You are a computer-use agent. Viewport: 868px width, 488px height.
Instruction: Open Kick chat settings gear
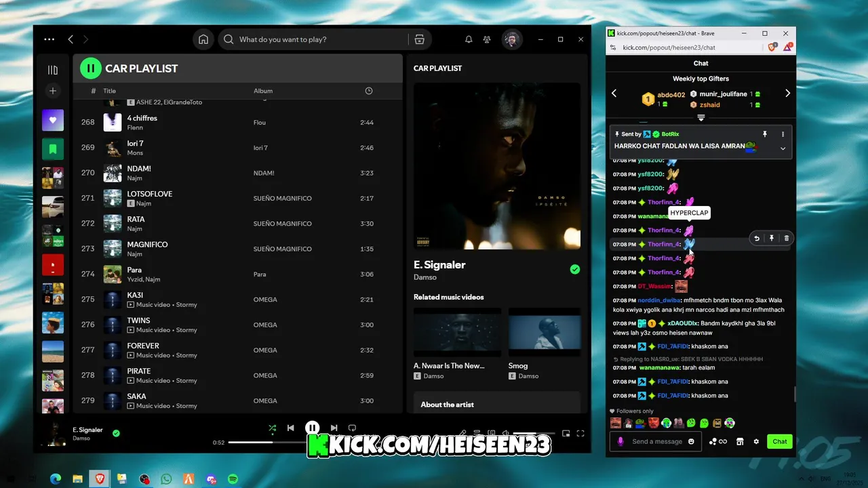point(756,441)
